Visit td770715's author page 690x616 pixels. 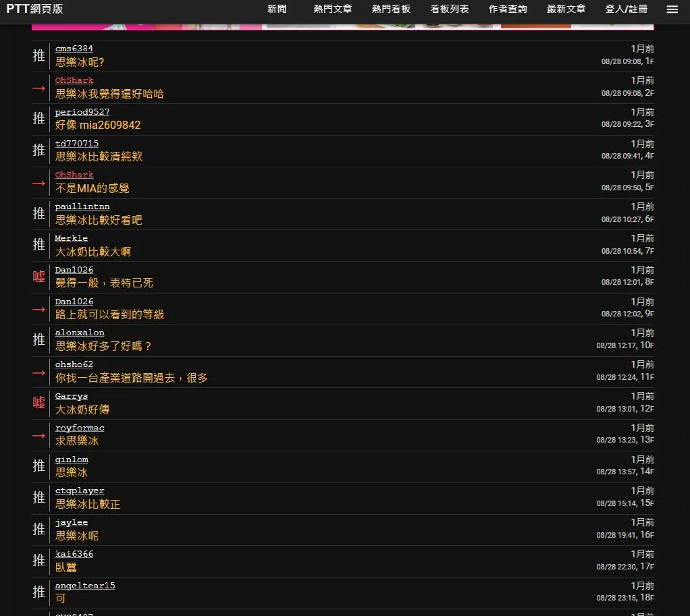[76, 144]
